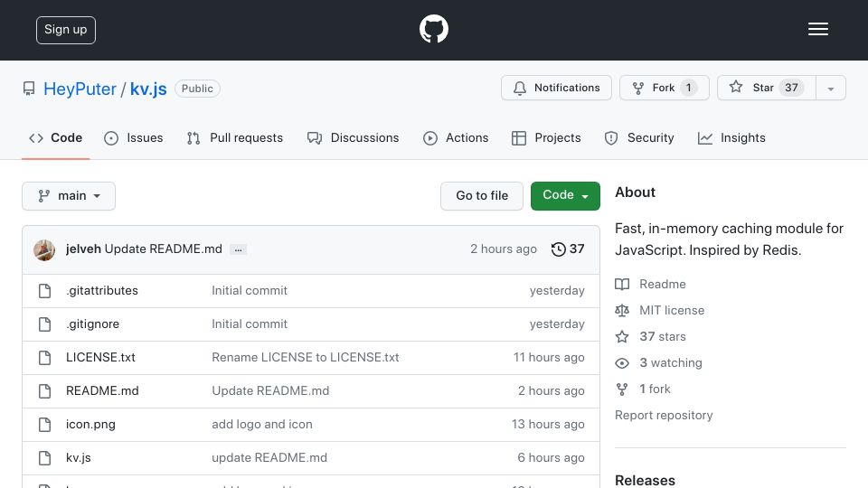The height and width of the screenshot is (488, 868).
Task: Open the .gitignore file
Action: click(x=92, y=324)
